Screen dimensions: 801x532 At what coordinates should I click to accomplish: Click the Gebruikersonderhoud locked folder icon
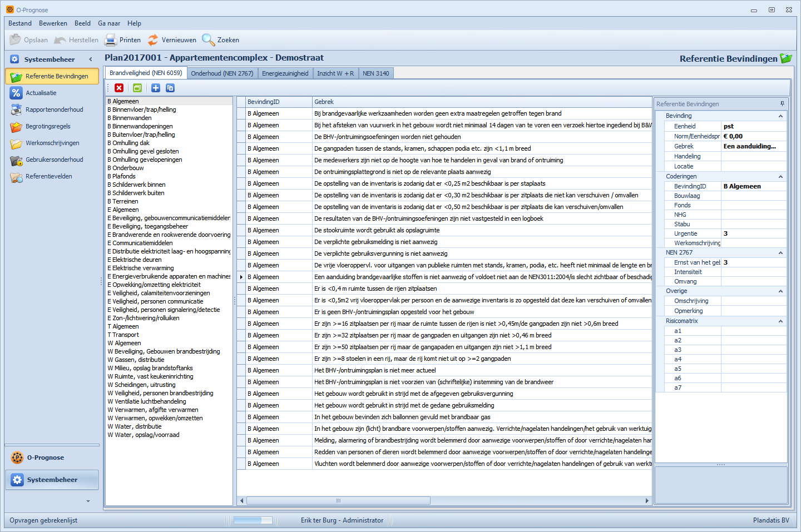(x=16, y=160)
